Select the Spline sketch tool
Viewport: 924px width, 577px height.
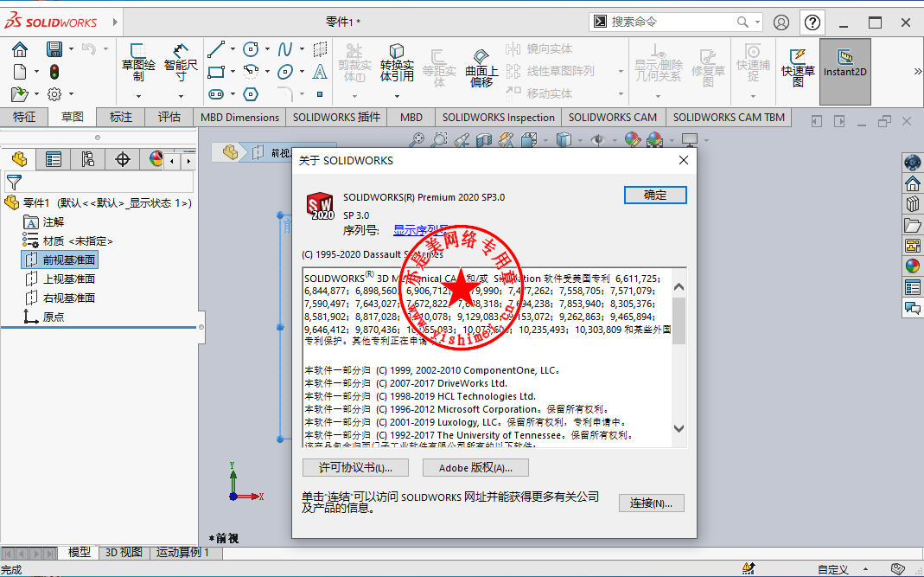coord(285,49)
